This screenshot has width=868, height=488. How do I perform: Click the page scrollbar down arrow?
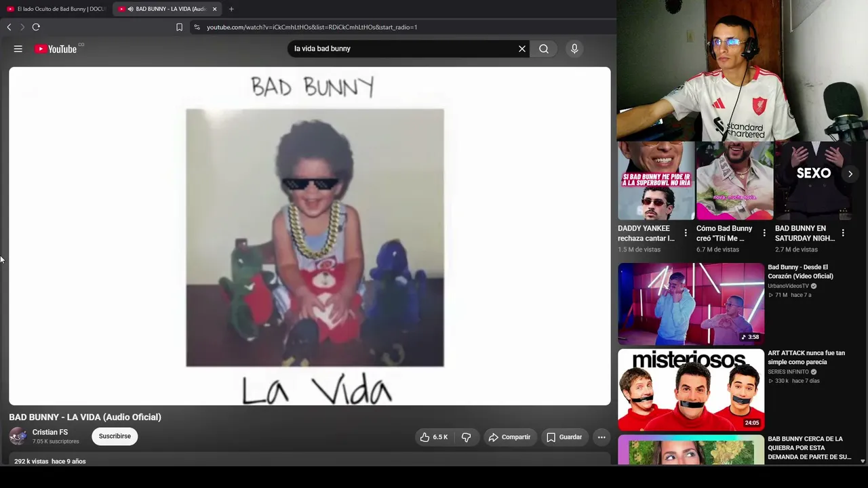[x=863, y=461]
